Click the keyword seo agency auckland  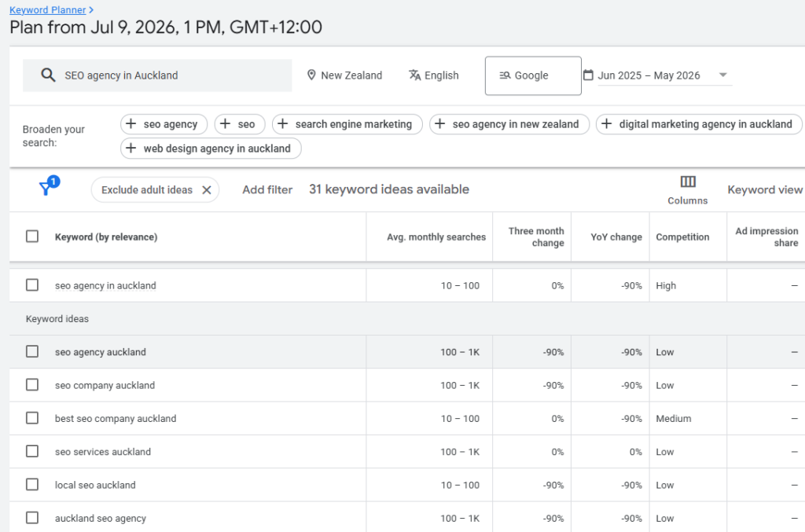tap(100, 352)
